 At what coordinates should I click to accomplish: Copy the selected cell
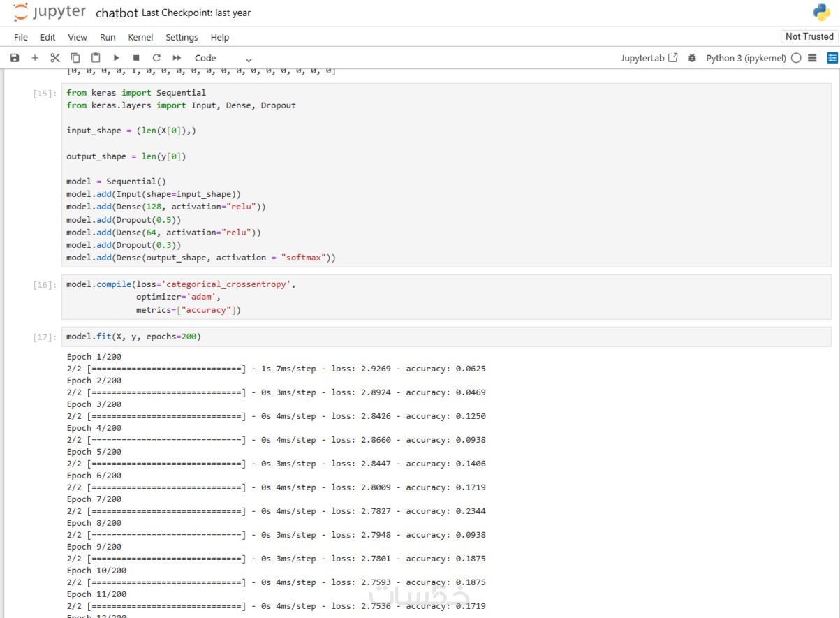pos(75,58)
